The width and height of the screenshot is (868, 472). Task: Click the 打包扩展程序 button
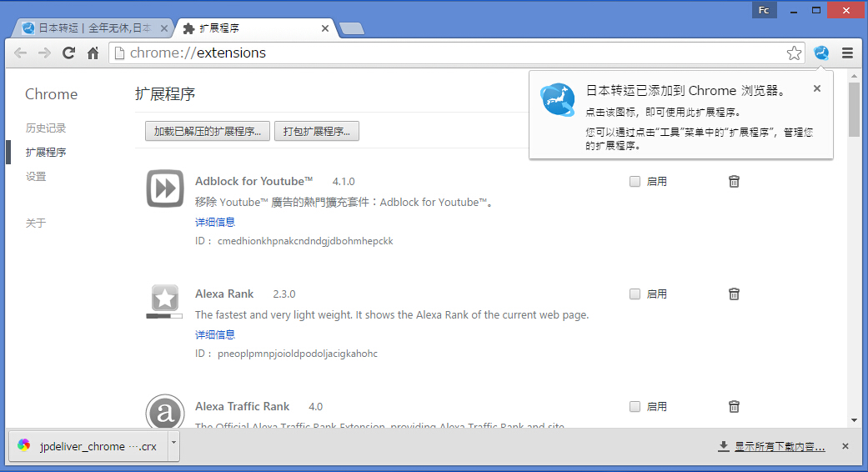[x=316, y=131]
